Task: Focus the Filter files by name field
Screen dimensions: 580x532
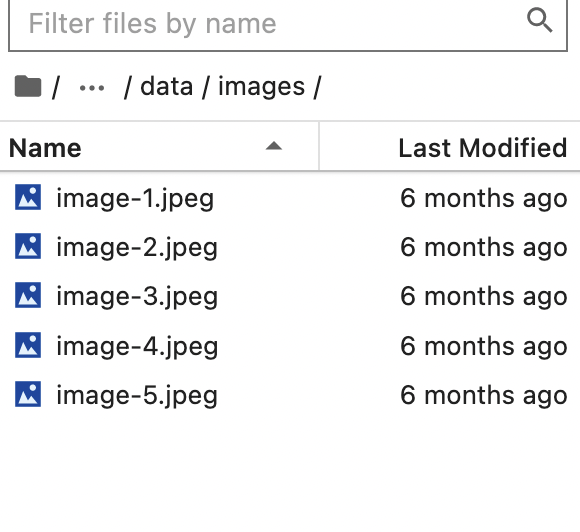Action: point(288,24)
